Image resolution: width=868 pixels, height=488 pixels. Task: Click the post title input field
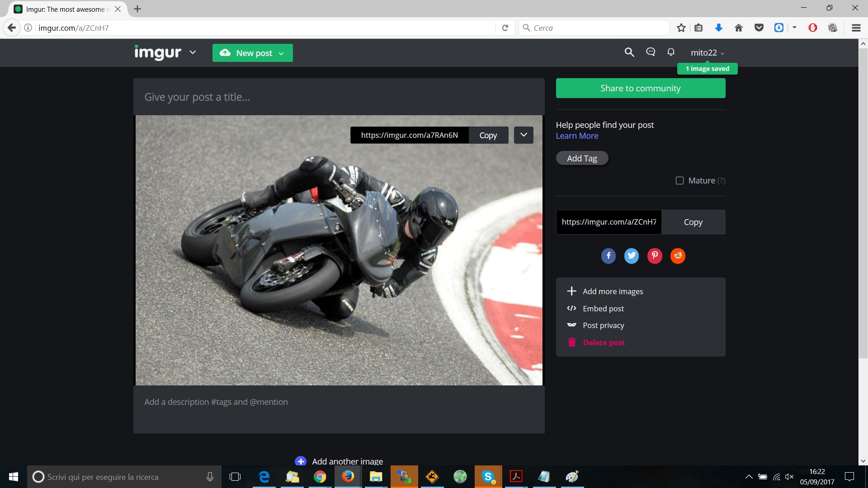pos(339,97)
